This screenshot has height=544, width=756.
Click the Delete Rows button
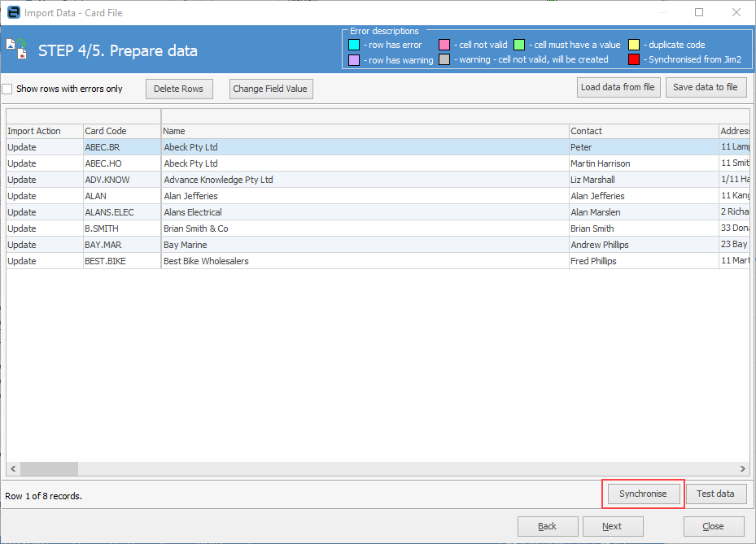[x=179, y=89]
